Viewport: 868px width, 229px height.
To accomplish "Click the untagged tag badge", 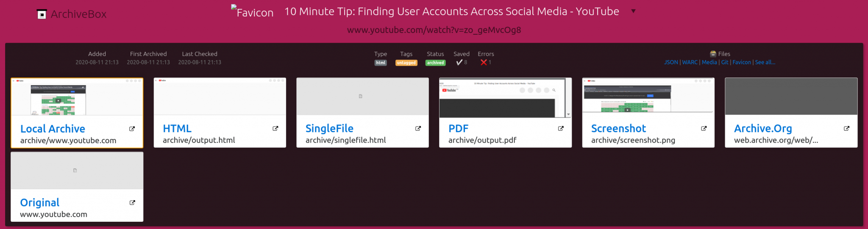I will (406, 63).
